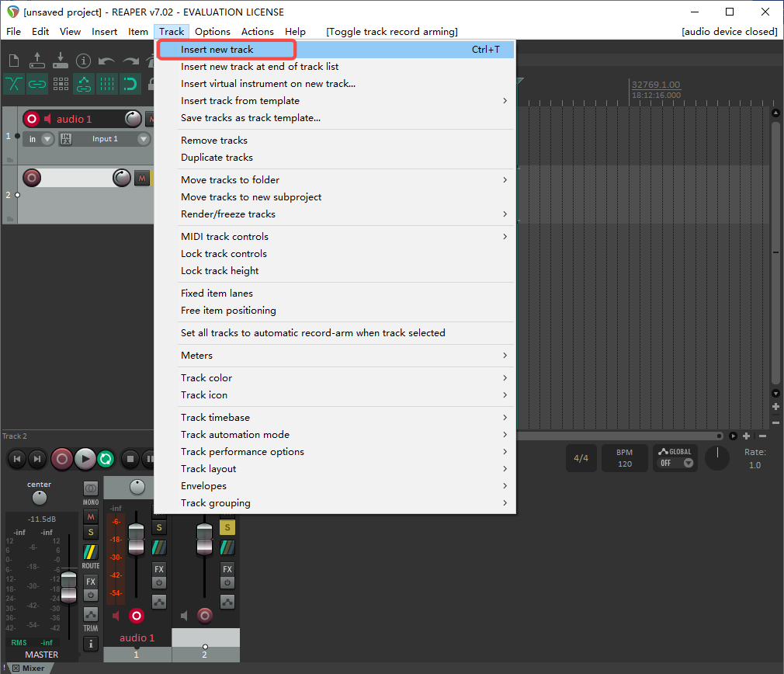Image resolution: width=784 pixels, height=674 pixels.
Task: Open FX button on track 2 mixer strip
Action: click(227, 569)
